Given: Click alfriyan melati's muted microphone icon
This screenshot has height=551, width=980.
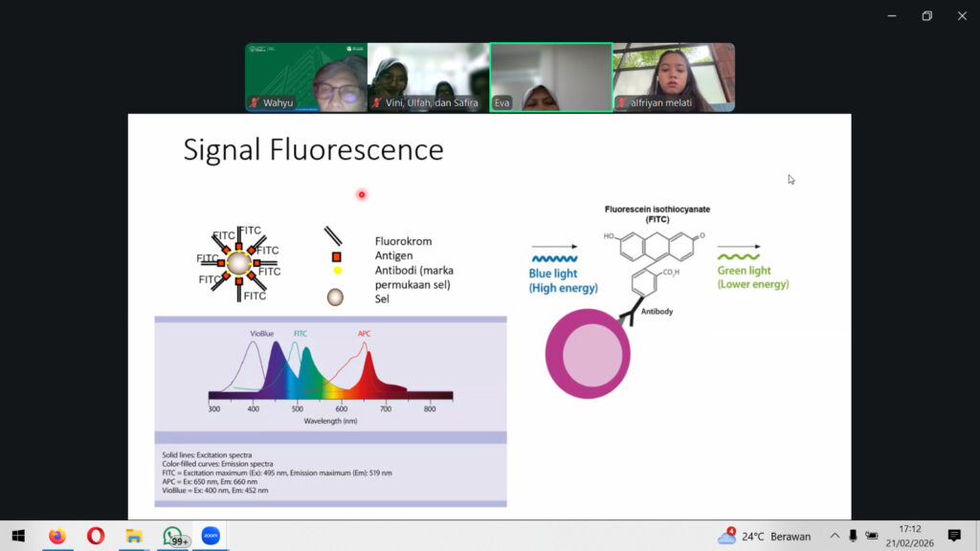Looking at the screenshot, I should tap(622, 102).
